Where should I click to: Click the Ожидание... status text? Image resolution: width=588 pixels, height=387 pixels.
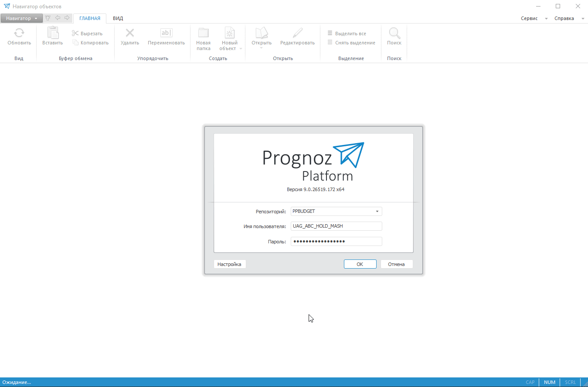tap(17, 382)
